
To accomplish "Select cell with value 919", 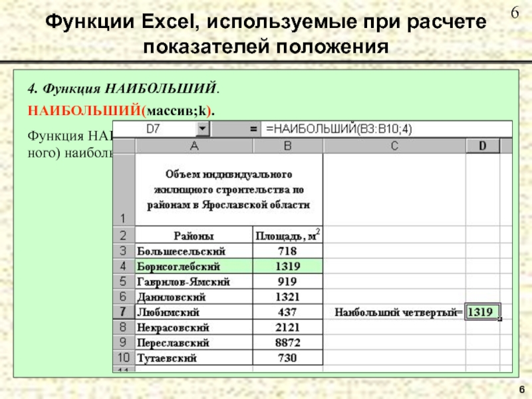I will pyautogui.click(x=288, y=281).
